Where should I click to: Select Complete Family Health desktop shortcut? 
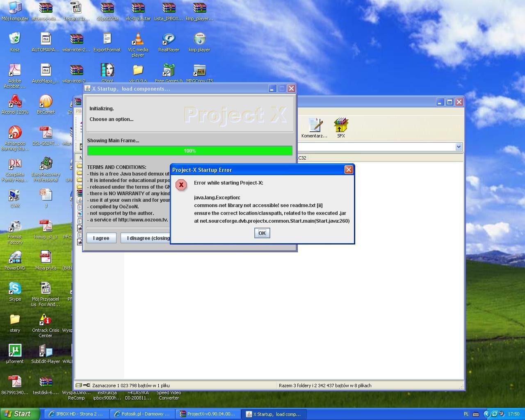pyautogui.click(x=15, y=169)
